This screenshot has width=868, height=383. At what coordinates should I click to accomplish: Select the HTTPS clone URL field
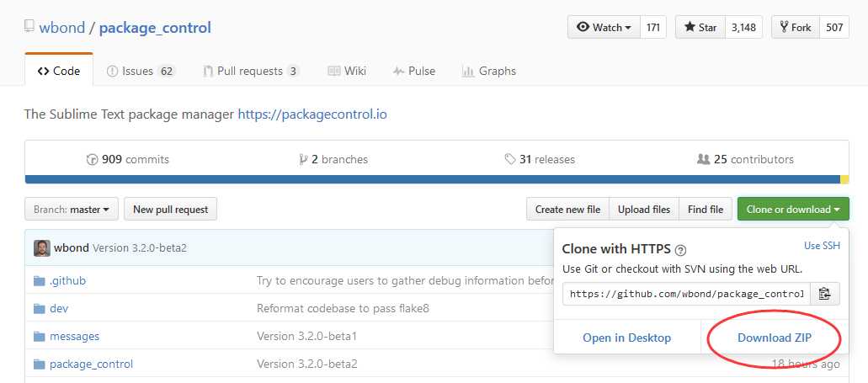(x=686, y=294)
